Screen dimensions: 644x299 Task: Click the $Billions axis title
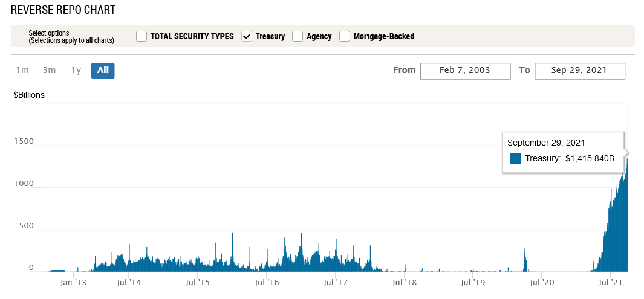pyautogui.click(x=29, y=95)
